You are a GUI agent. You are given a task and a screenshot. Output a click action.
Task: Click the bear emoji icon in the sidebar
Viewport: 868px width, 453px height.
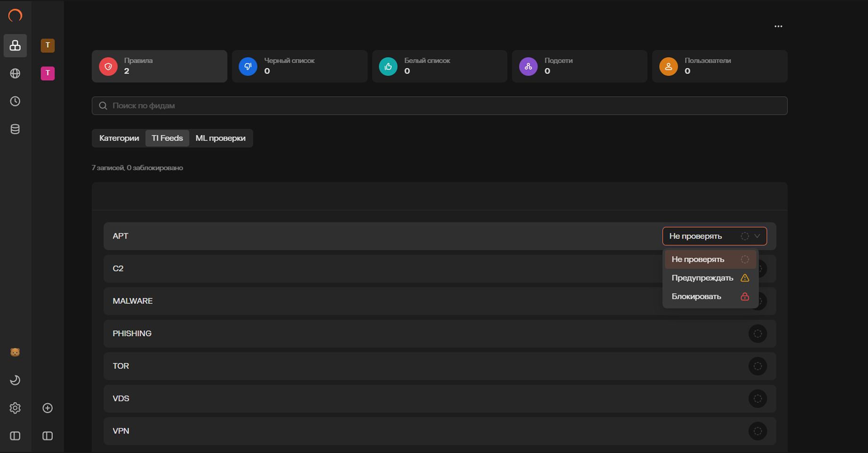(x=15, y=352)
